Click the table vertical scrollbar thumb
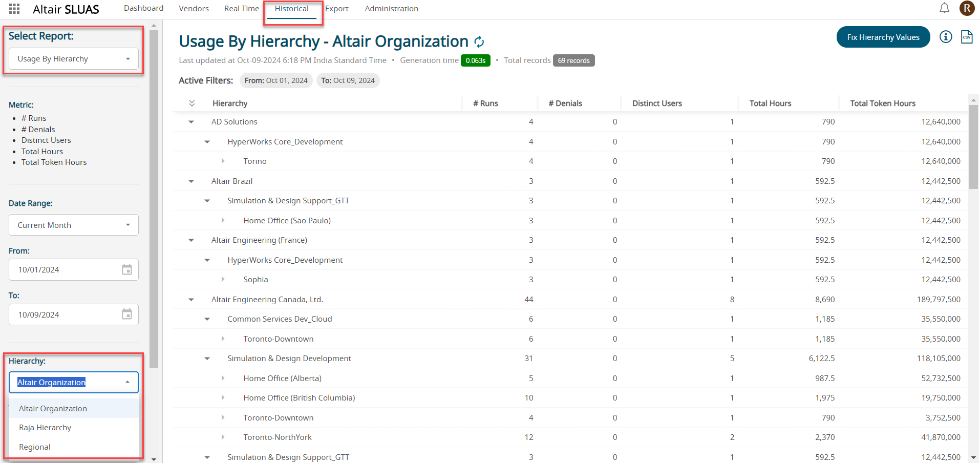 974,147
